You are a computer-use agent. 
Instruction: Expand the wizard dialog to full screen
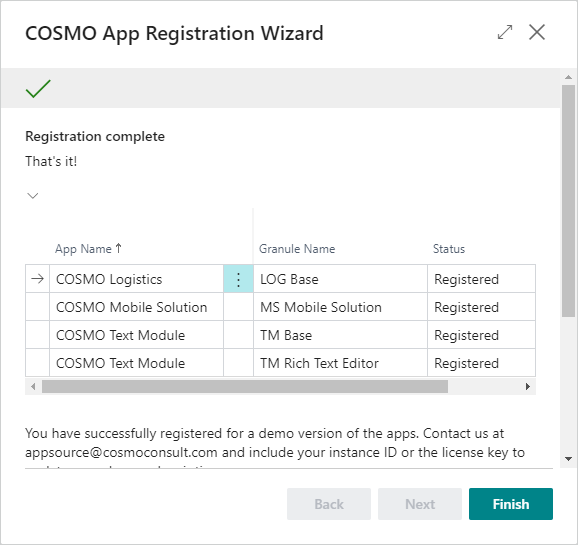click(505, 32)
